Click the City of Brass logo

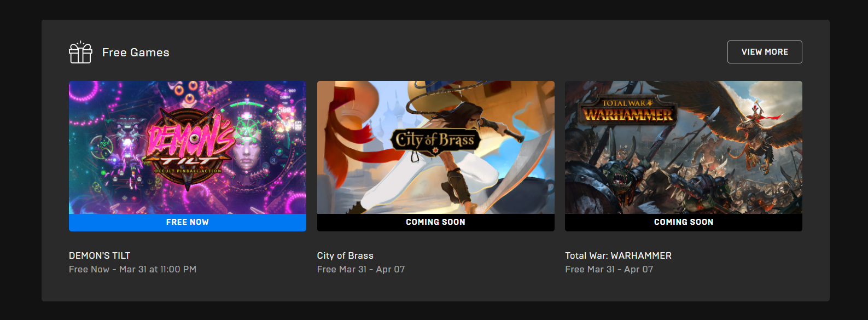(x=435, y=141)
